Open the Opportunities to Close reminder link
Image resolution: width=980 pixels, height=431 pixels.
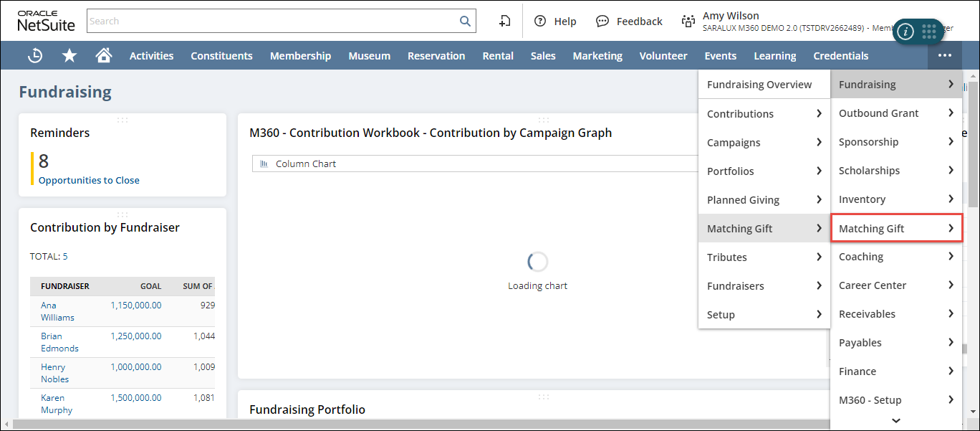(x=89, y=181)
